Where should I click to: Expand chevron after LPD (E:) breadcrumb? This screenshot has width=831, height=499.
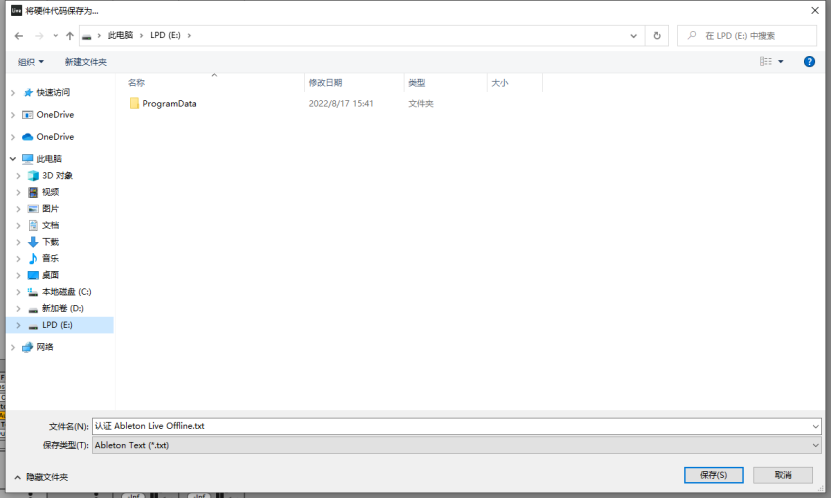[189, 35]
